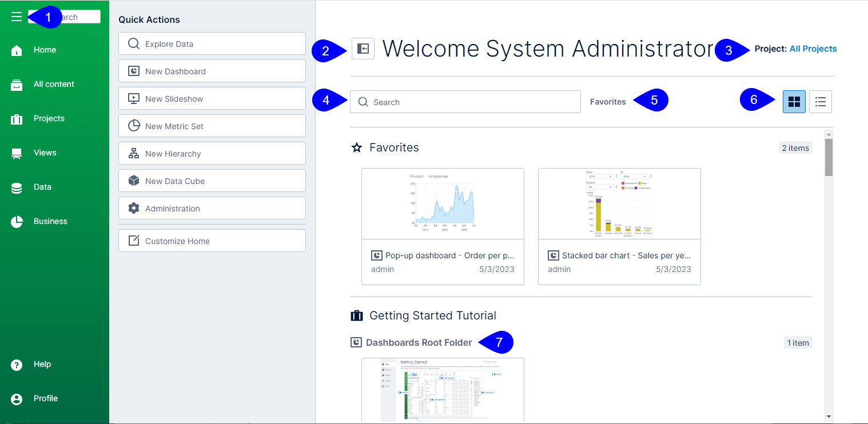
Task: Click the Favorites star icon
Action: 356,147
